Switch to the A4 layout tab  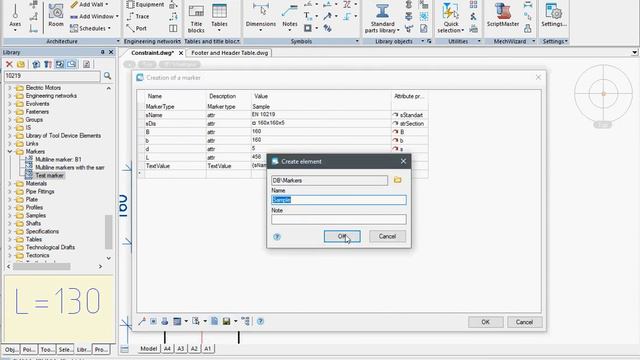coord(167,349)
